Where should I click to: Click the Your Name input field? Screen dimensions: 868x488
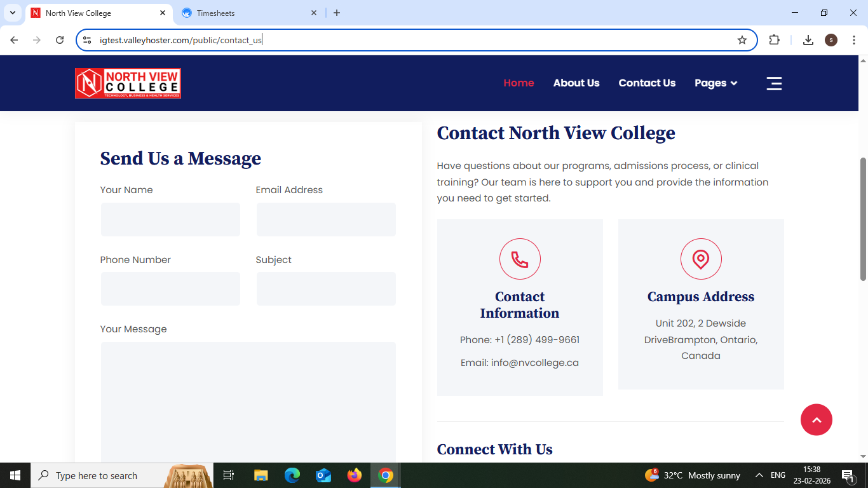pos(170,219)
